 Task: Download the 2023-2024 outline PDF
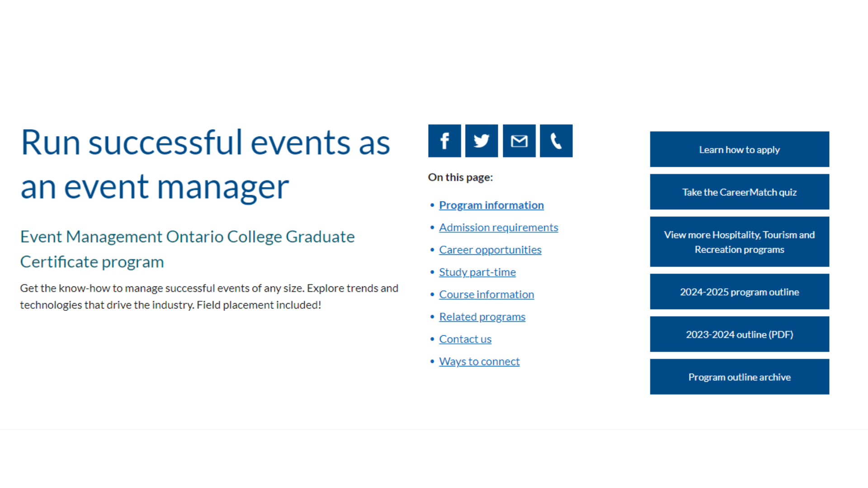coord(739,334)
